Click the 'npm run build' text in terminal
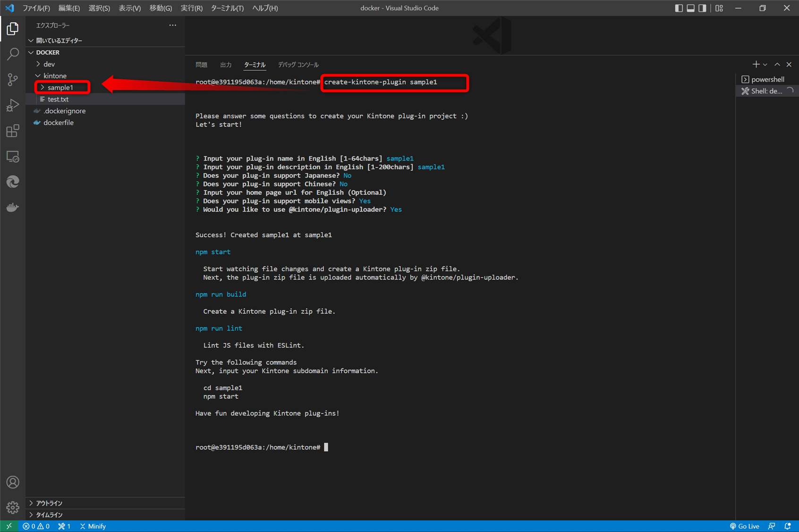 (221, 294)
